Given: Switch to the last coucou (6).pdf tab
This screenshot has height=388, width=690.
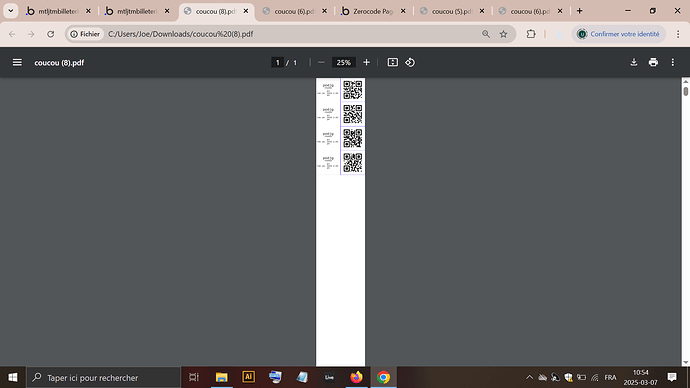Looking at the screenshot, I should 530,11.
